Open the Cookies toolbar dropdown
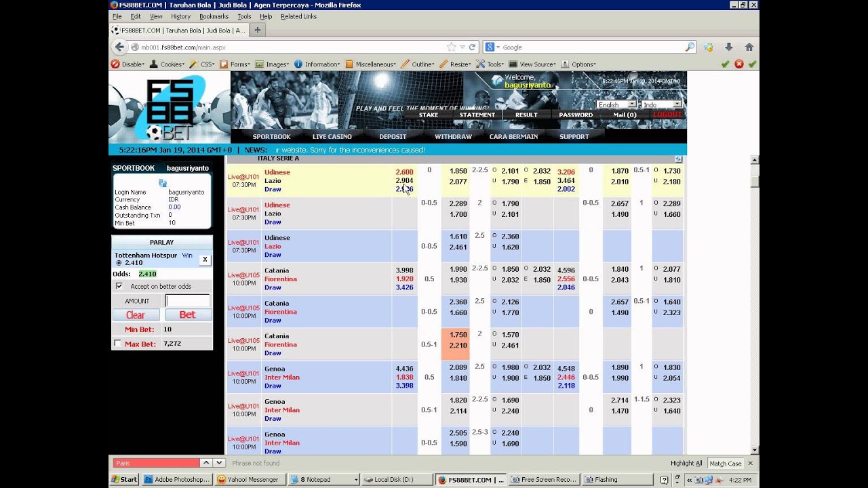 click(167, 64)
